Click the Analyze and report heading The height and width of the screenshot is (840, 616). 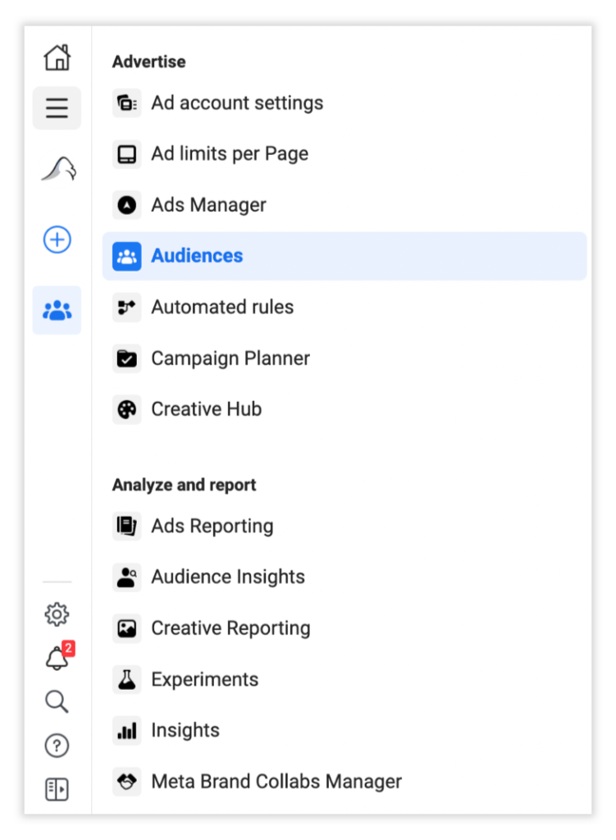185,485
